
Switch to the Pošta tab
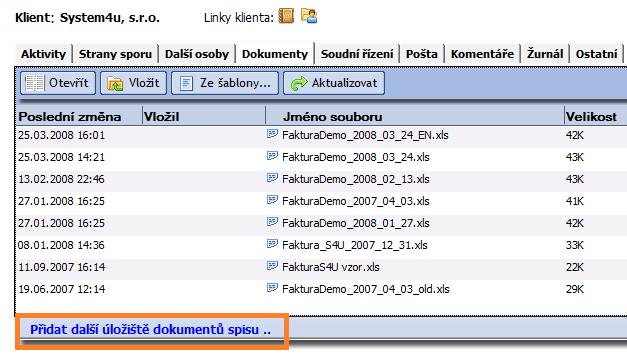[x=422, y=54]
